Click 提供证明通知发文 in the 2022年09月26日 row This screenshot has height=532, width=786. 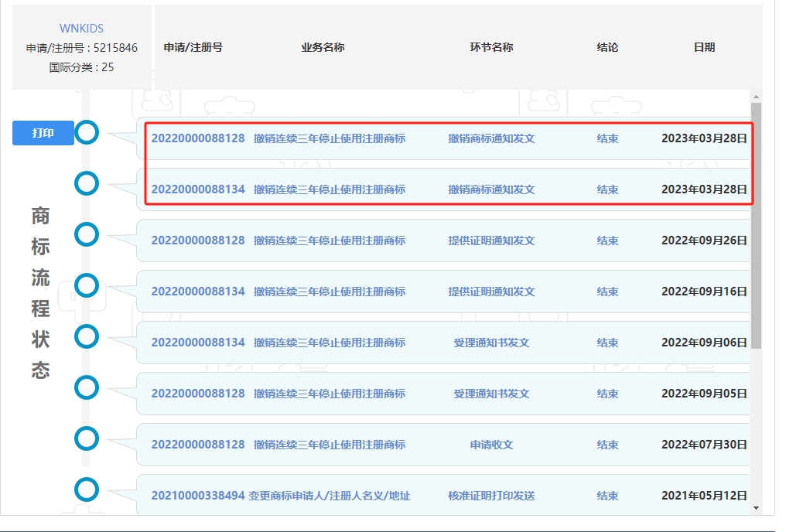[x=491, y=240]
